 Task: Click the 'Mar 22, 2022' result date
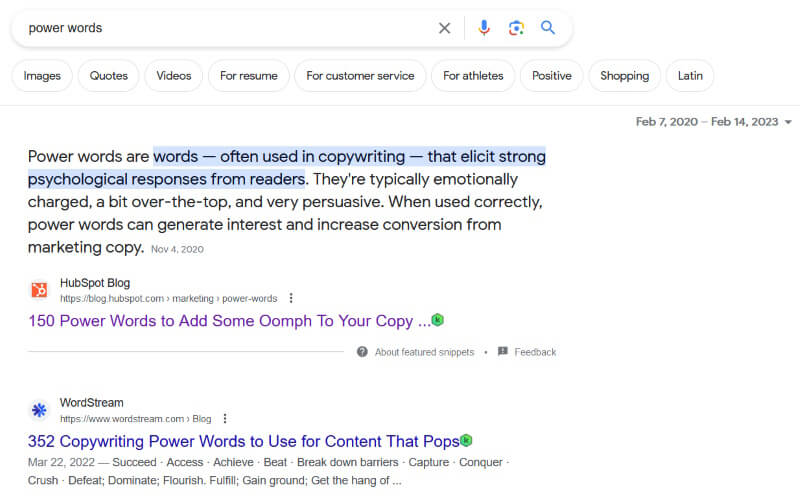point(61,462)
